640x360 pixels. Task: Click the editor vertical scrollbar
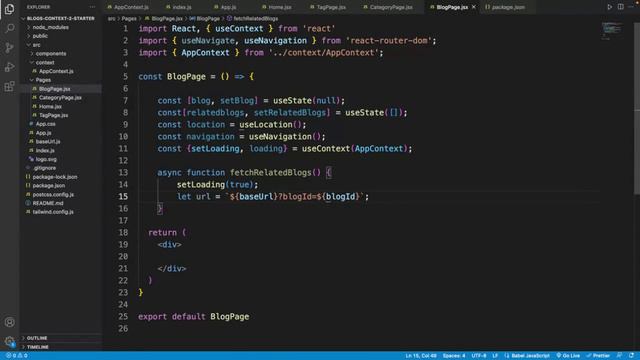pos(637,110)
